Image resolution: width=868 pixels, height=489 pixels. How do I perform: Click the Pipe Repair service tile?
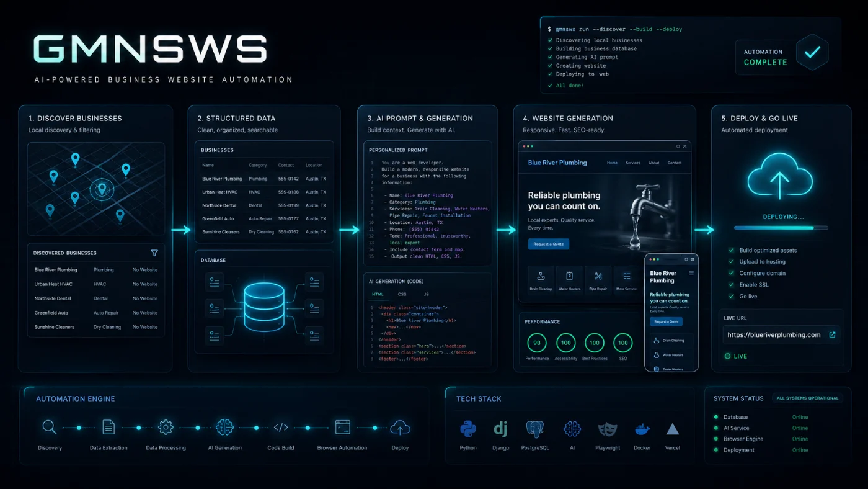click(598, 280)
